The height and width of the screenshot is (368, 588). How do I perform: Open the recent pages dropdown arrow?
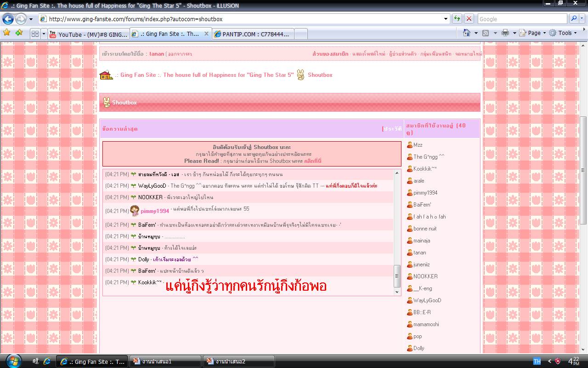[31, 19]
